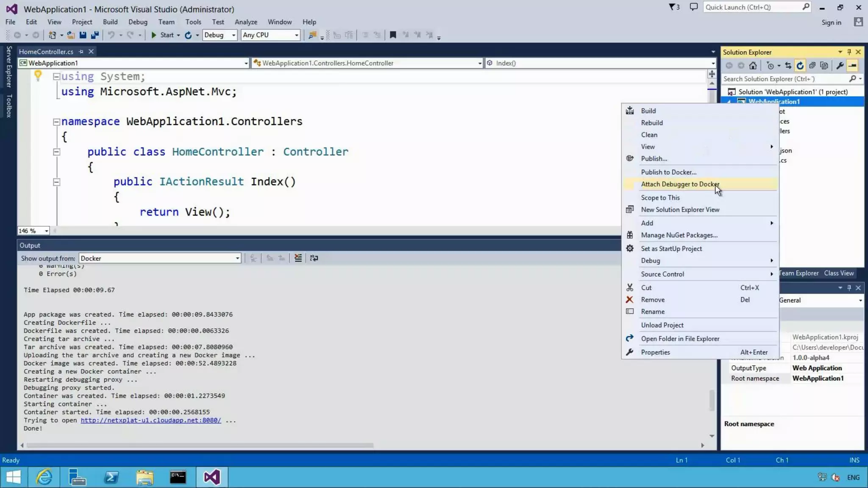This screenshot has height=488, width=868.
Task: Collapse the HomeController class code block
Action: [x=56, y=152]
